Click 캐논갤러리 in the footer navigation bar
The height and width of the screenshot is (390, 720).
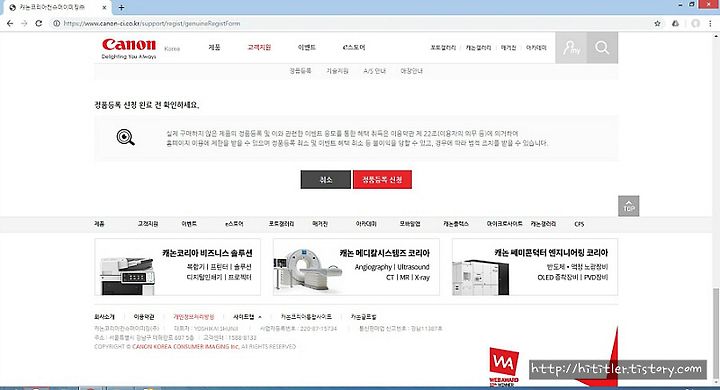543,224
